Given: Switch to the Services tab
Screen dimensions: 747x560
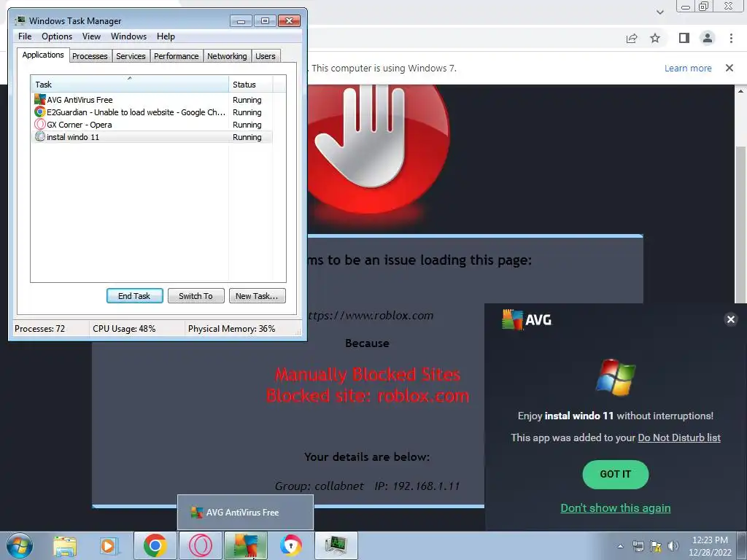Looking at the screenshot, I should [x=131, y=56].
